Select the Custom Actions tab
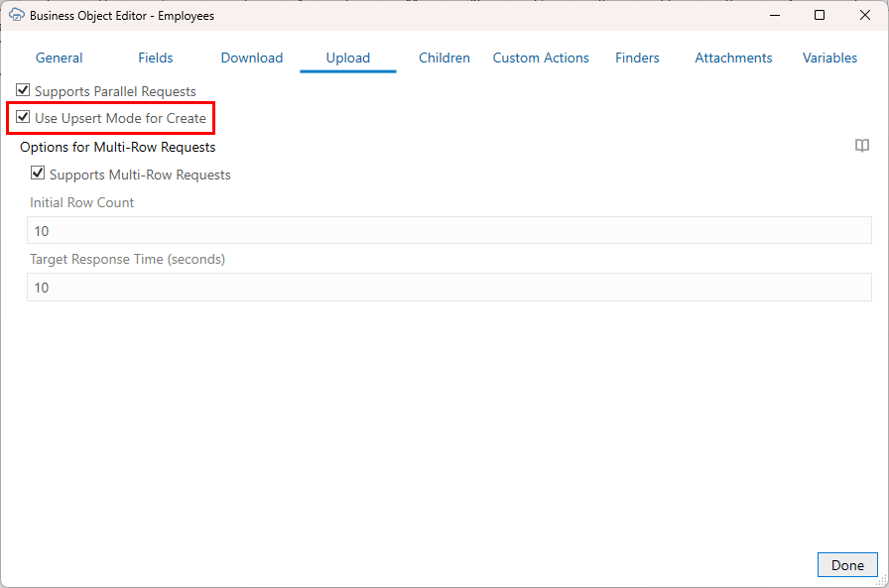This screenshot has width=889, height=588. point(541,58)
